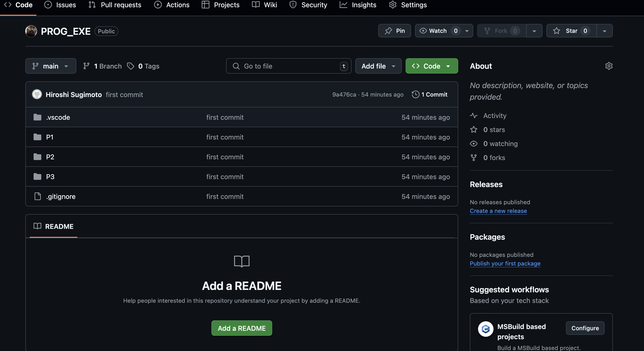Image resolution: width=644 pixels, height=351 pixels.
Task: Open the Releases heading link
Action: pyautogui.click(x=486, y=184)
